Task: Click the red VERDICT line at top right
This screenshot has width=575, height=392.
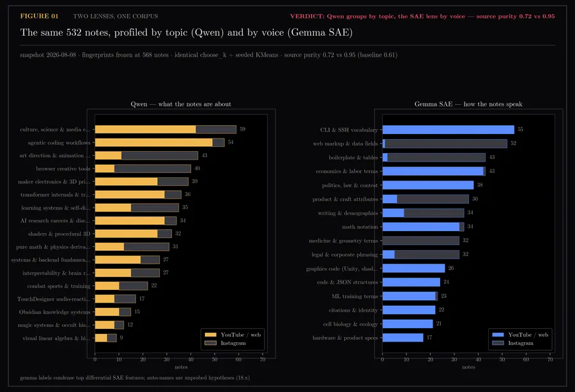Action: 422,16
